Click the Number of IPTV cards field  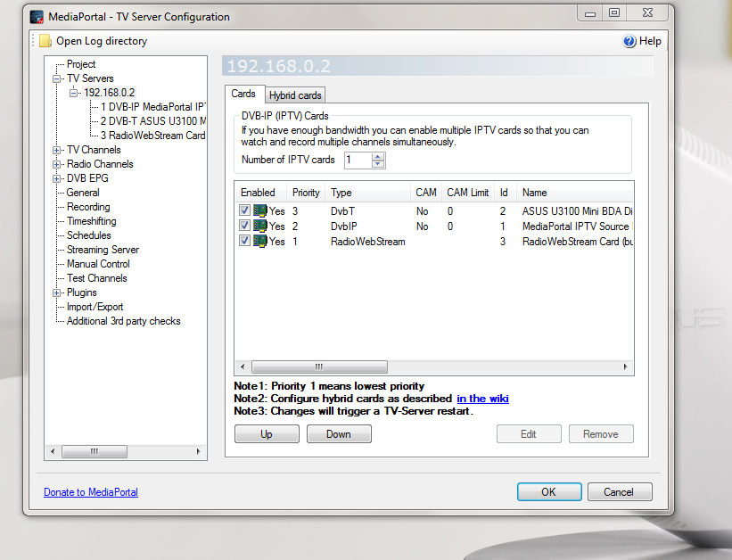click(x=358, y=161)
